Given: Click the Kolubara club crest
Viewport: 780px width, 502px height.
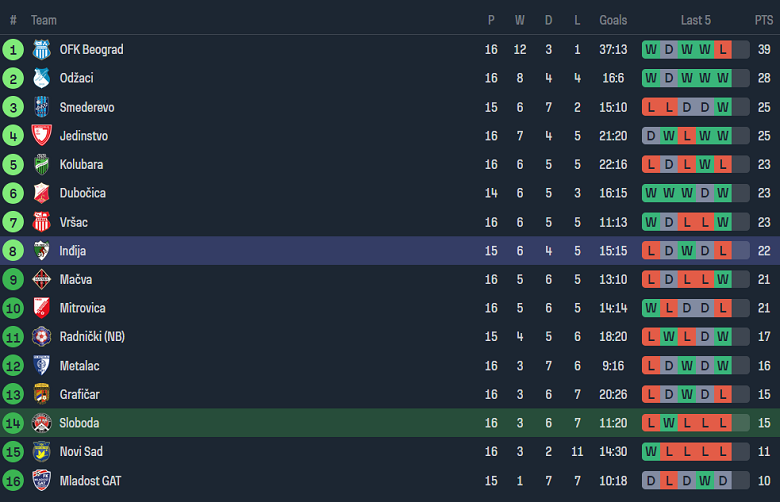Looking at the screenshot, I should (x=41, y=164).
